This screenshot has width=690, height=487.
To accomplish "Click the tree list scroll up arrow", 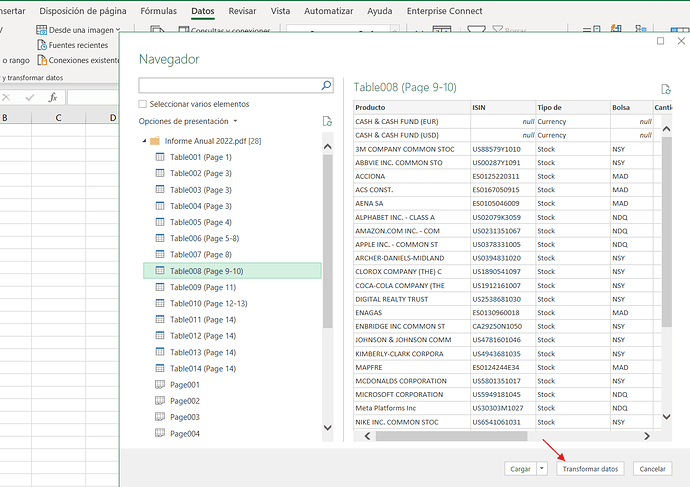I will pyautogui.click(x=327, y=147).
